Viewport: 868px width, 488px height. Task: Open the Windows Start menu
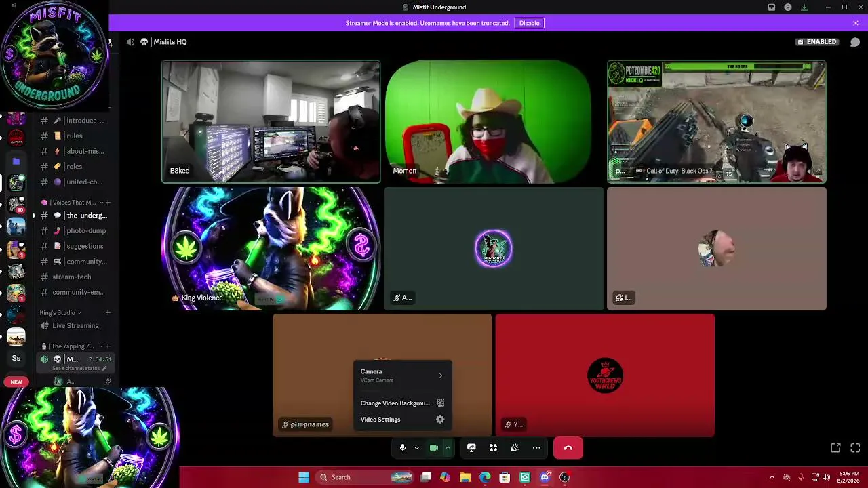coord(304,477)
